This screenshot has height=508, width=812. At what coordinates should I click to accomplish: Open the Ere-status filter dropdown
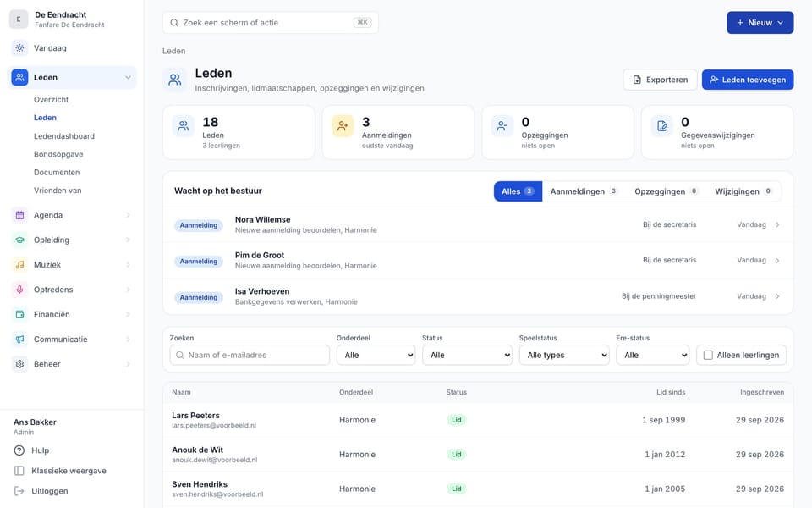point(652,355)
